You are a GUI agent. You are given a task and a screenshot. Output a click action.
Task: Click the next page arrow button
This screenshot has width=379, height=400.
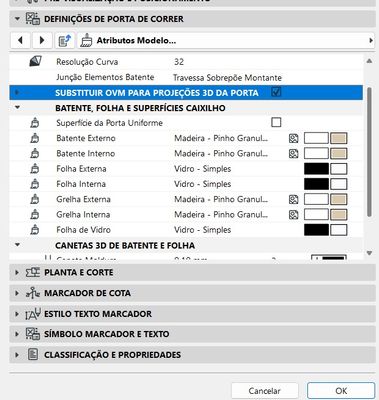tap(42, 41)
